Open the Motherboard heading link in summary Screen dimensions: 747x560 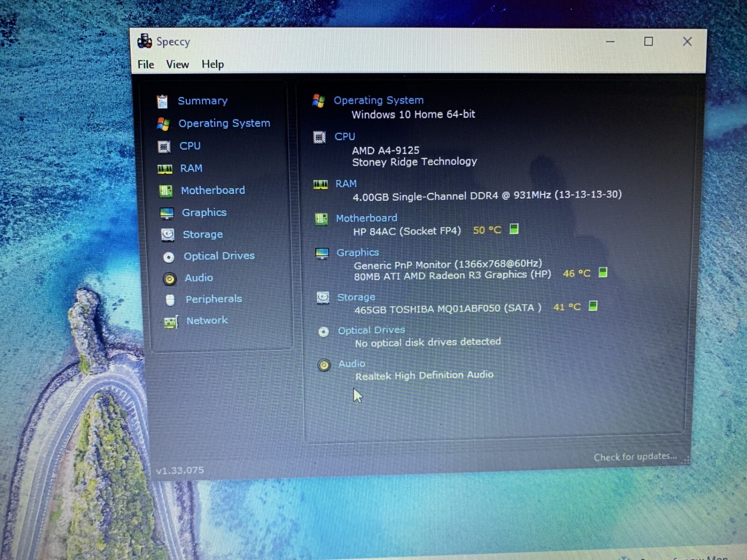click(366, 218)
